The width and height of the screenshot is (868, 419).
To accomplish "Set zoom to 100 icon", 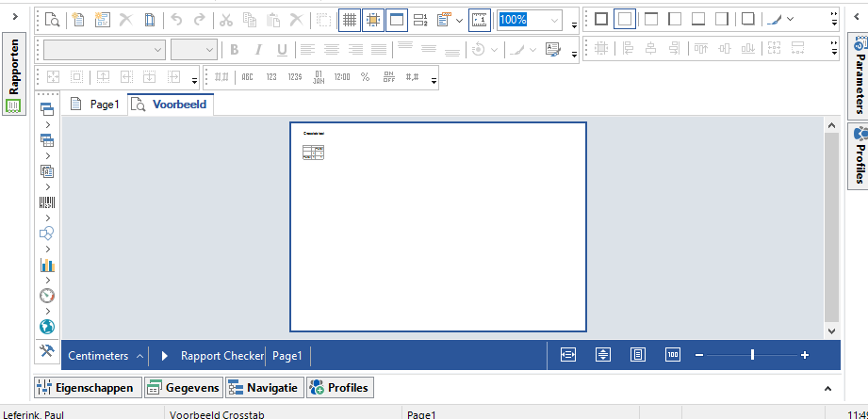I will (673, 355).
